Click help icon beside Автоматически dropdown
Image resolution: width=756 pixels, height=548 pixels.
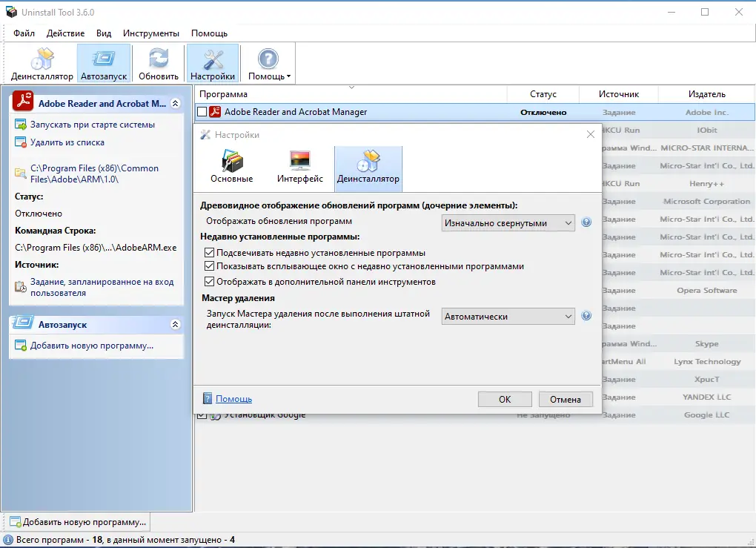tap(586, 315)
